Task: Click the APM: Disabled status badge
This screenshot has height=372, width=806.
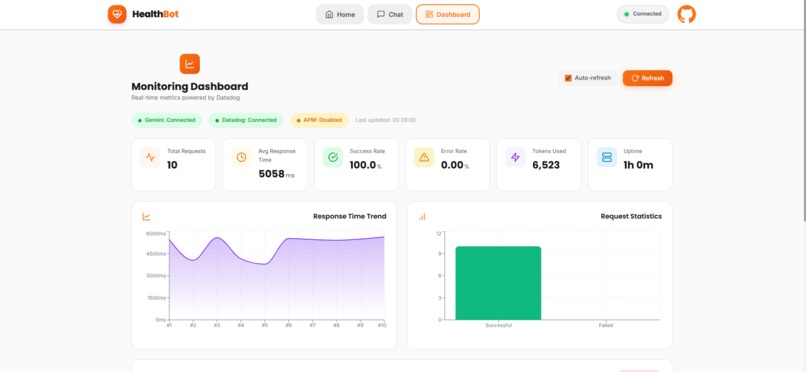Action: pos(319,120)
